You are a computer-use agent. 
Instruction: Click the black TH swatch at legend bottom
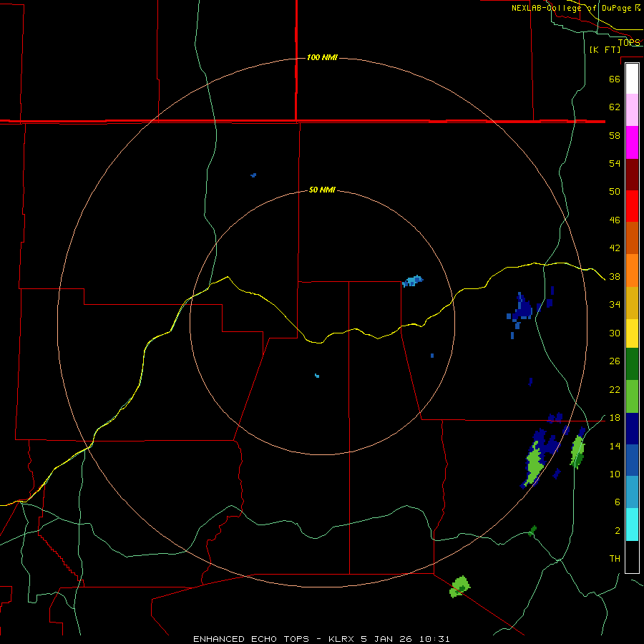(x=632, y=557)
